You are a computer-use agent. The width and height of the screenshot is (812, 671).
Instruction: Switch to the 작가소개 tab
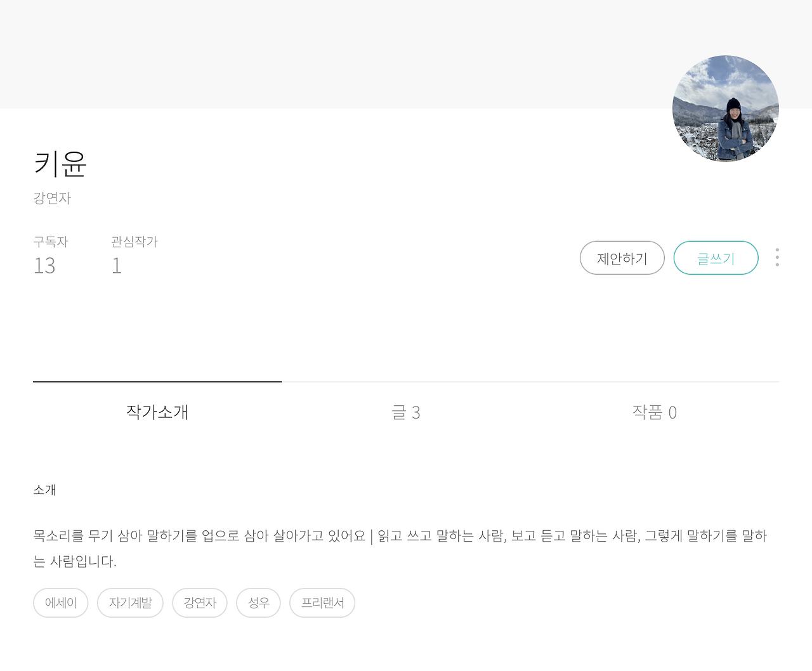[157, 412]
